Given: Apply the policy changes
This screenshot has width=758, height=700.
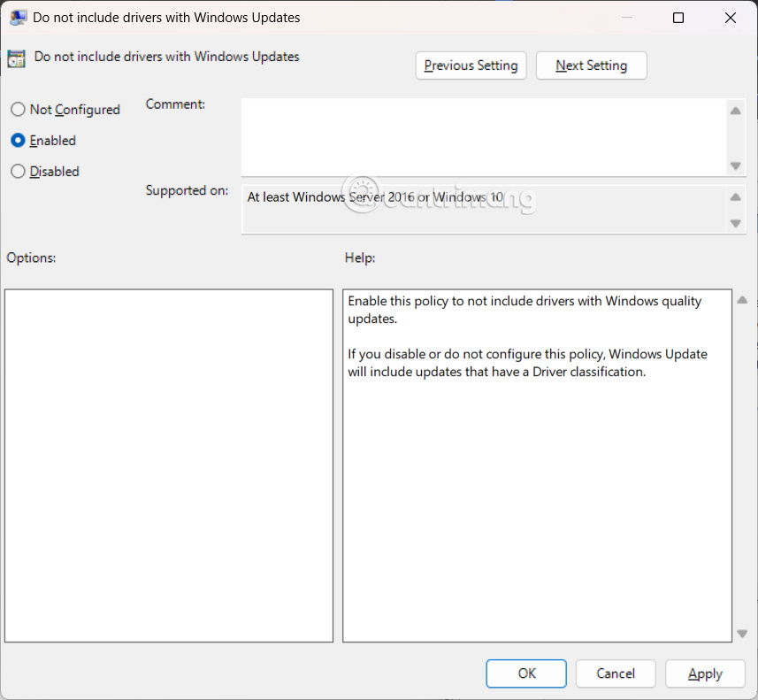Looking at the screenshot, I should pyautogui.click(x=705, y=673).
